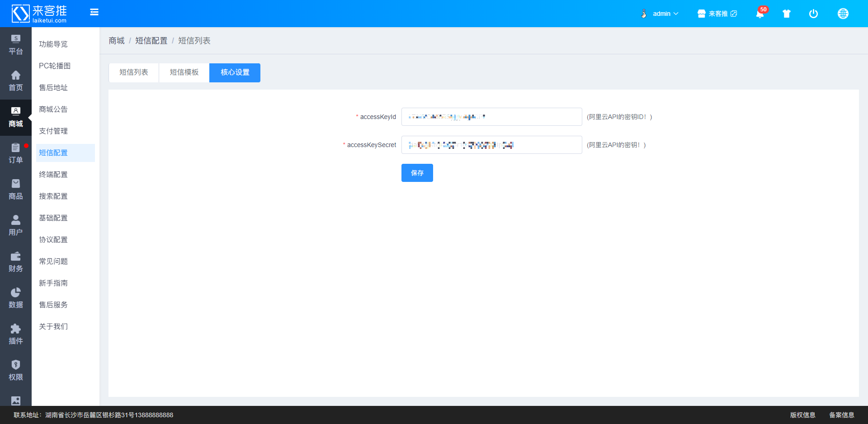Select 商城 mall sidebar icon

point(16,118)
